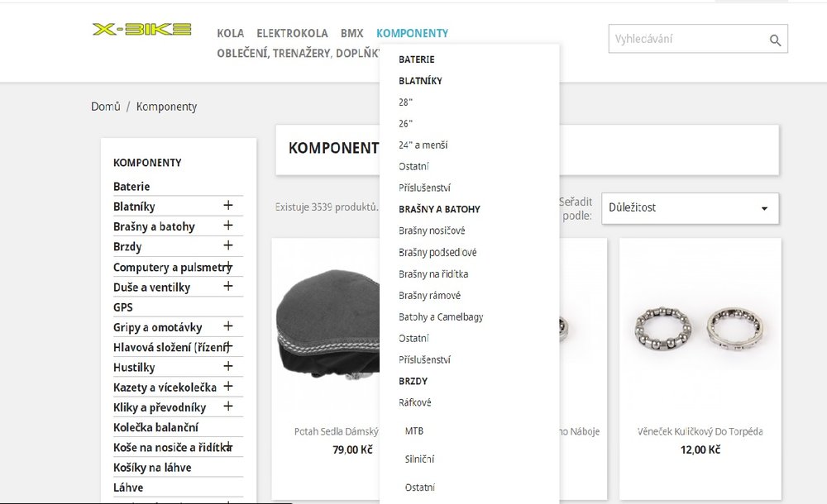
Task: Expand Brzdy sidebar category
Action: 228,245
